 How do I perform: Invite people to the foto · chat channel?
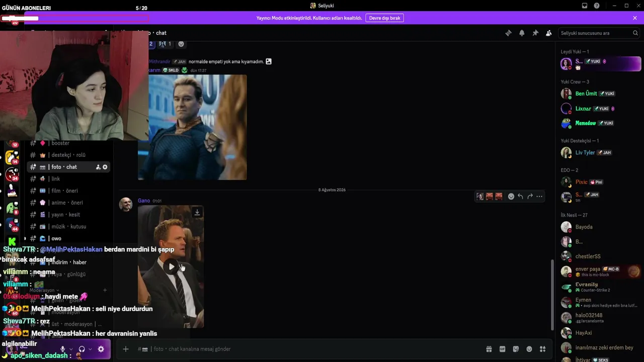[98, 167]
